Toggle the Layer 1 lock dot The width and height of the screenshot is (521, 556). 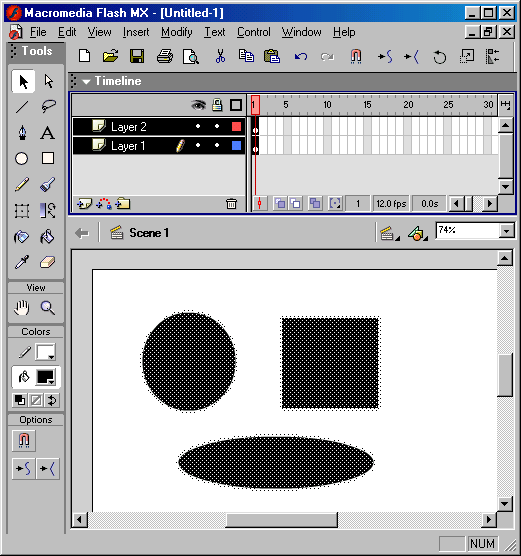point(217,145)
